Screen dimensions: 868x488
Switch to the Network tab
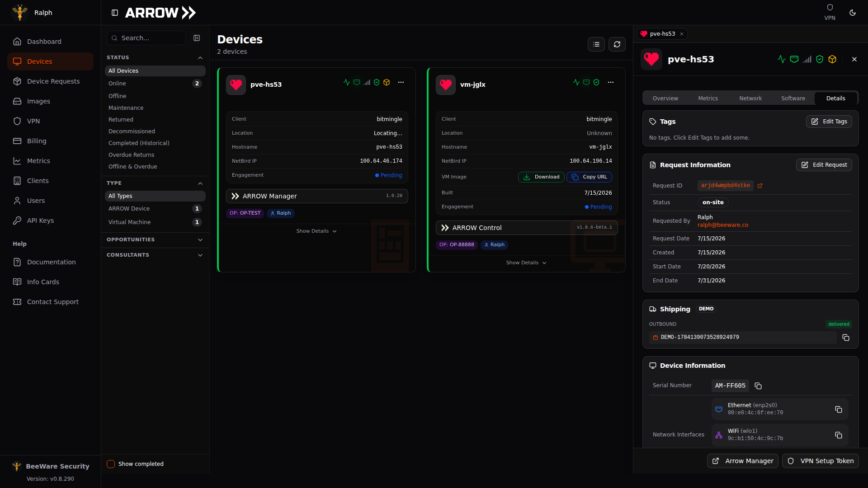point(750,99)
